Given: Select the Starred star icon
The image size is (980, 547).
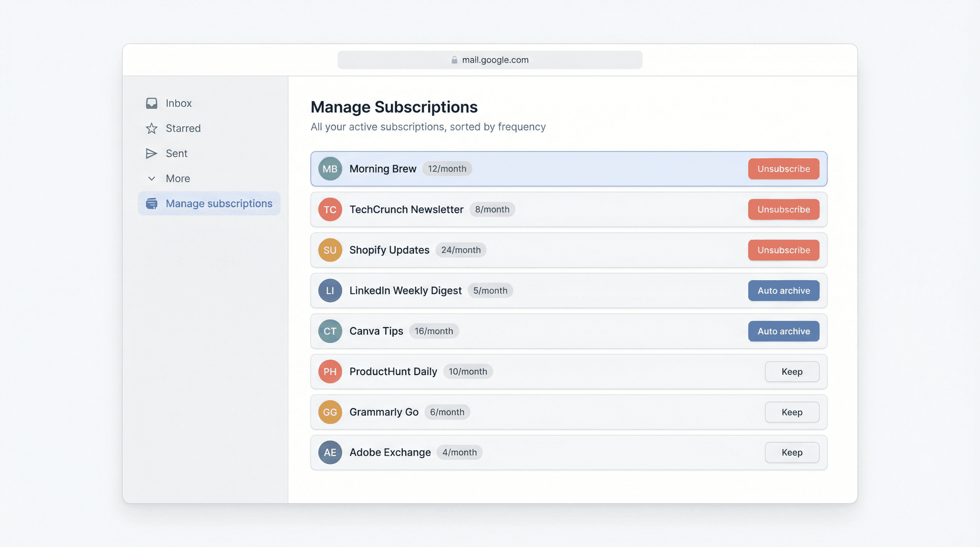Looking at the screenshot, I should tap(151, 128).
